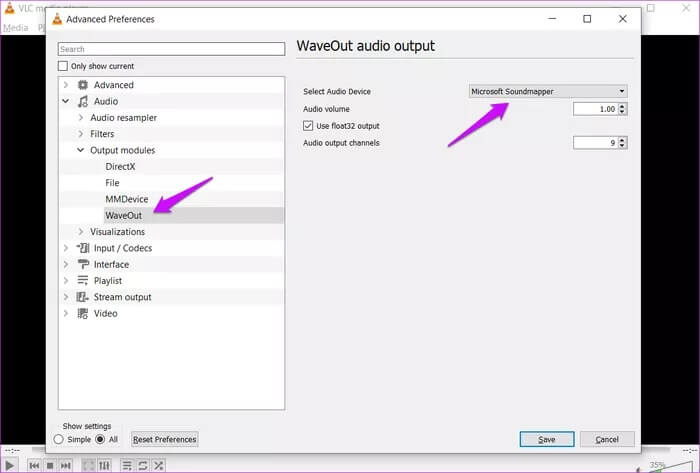This screenshot has height=473, width=700.
Task: Collapse Output modules node
Action: (x=81, y=150)
